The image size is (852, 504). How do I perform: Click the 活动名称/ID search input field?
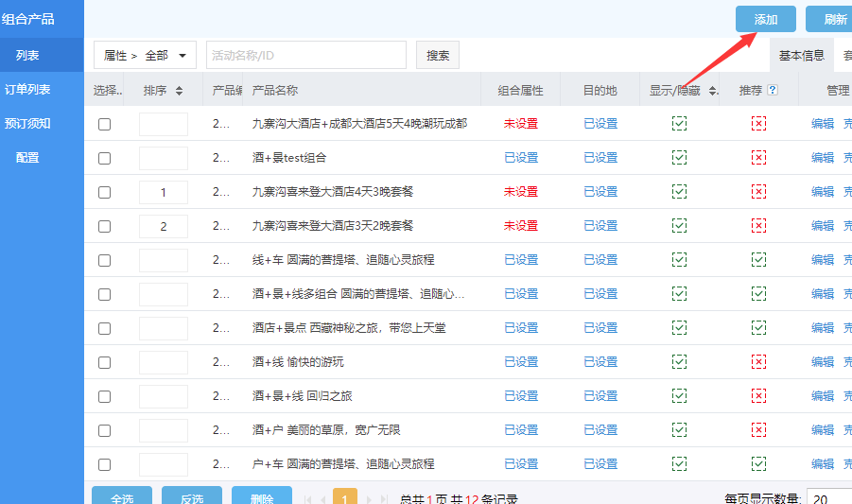tap(305, 56)
